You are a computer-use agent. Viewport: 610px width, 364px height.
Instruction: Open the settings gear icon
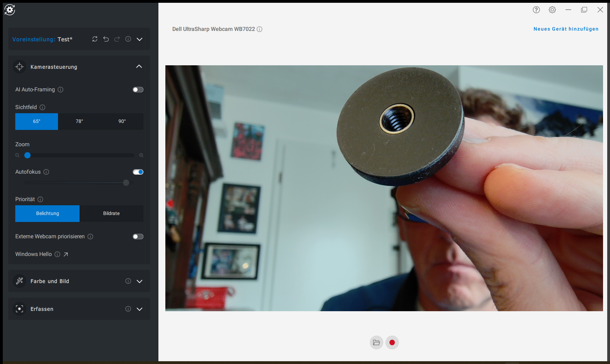552,10
